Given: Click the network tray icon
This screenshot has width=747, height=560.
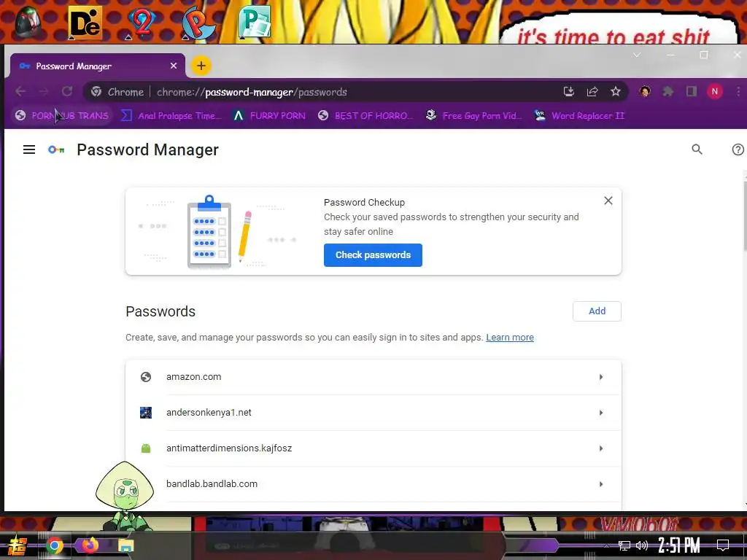Looking at the screenshot, I should 624,545.
